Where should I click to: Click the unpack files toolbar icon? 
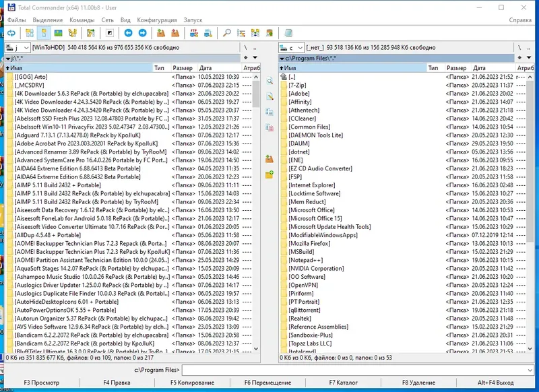tap(175, 33)
